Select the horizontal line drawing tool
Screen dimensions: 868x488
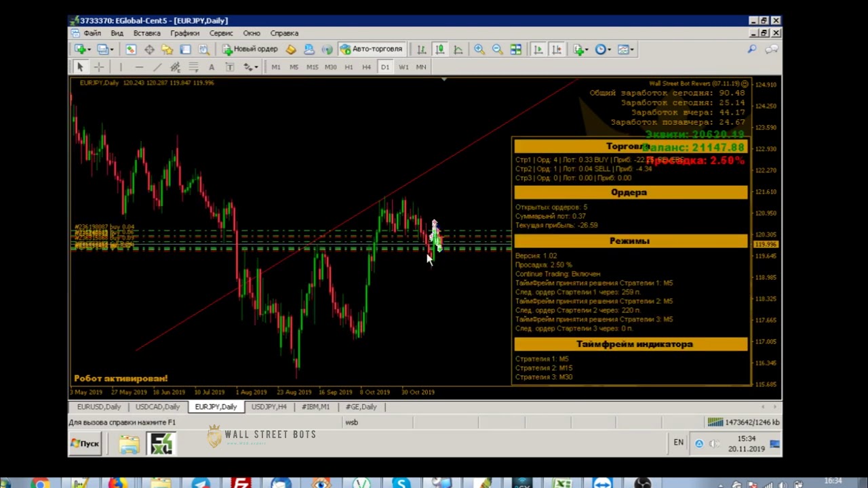point(139,67)
